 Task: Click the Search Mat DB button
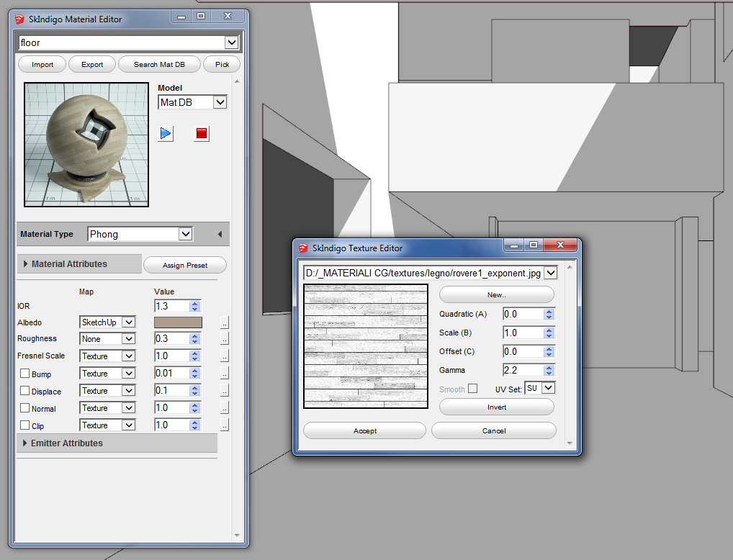(x=159, y=65)
